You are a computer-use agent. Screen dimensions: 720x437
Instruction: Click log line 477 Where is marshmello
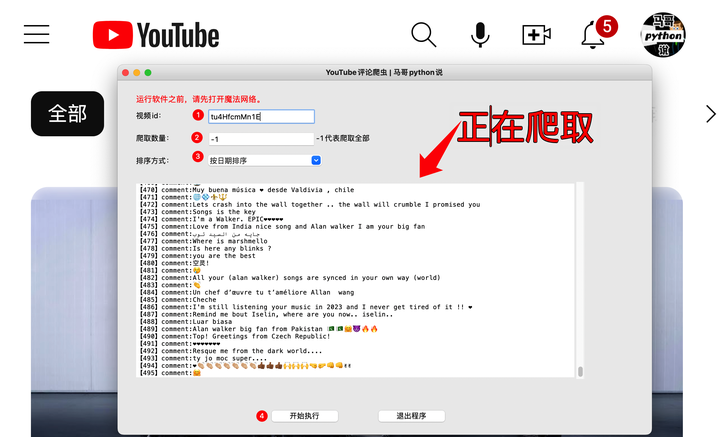point(203,241)
